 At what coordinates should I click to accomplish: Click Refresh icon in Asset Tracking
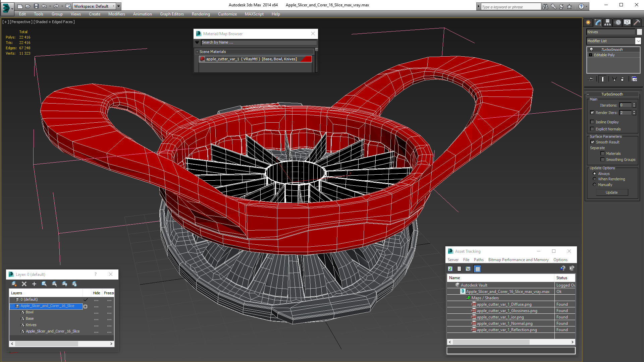[450, 269]
